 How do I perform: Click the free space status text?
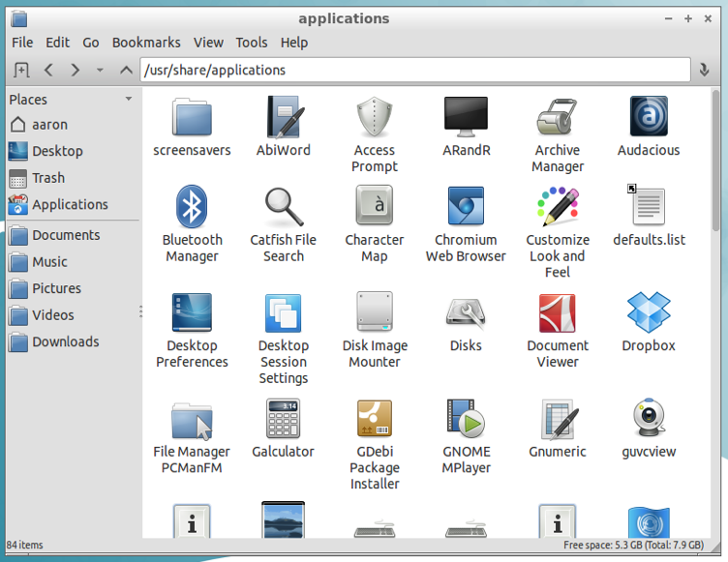point(633,545)
